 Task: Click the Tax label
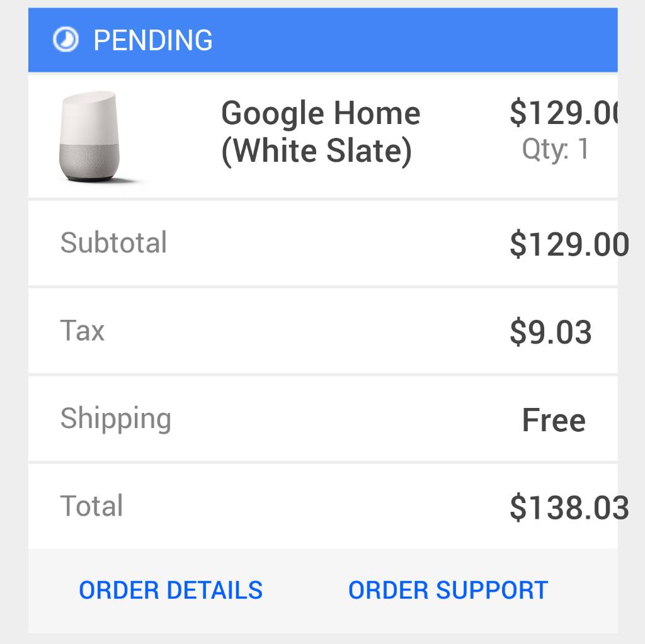click(x=83, y=330)
